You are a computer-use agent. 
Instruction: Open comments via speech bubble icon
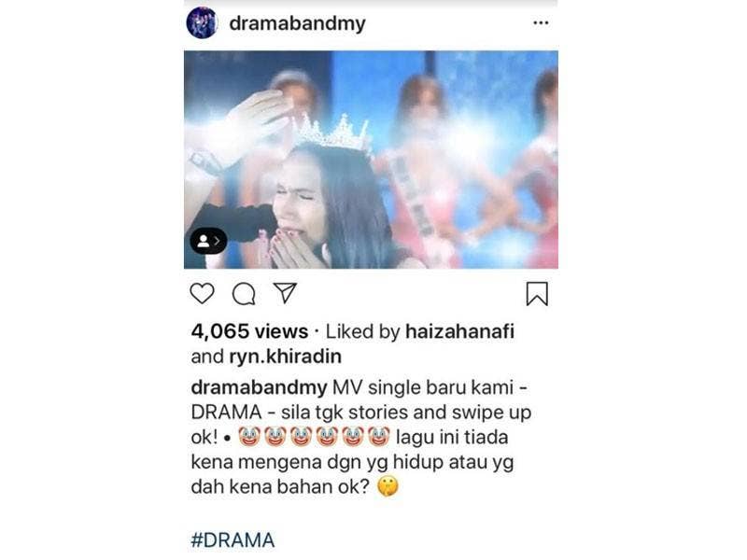tap(244, 294)
